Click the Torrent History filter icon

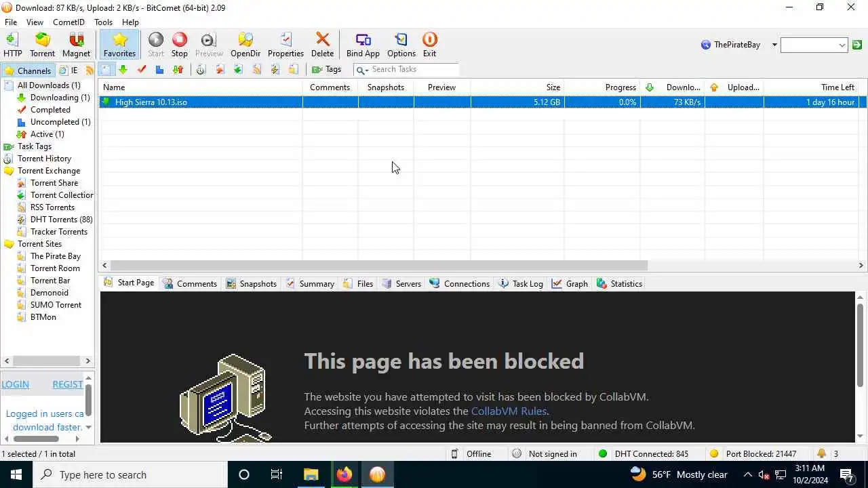pos(201,69)
